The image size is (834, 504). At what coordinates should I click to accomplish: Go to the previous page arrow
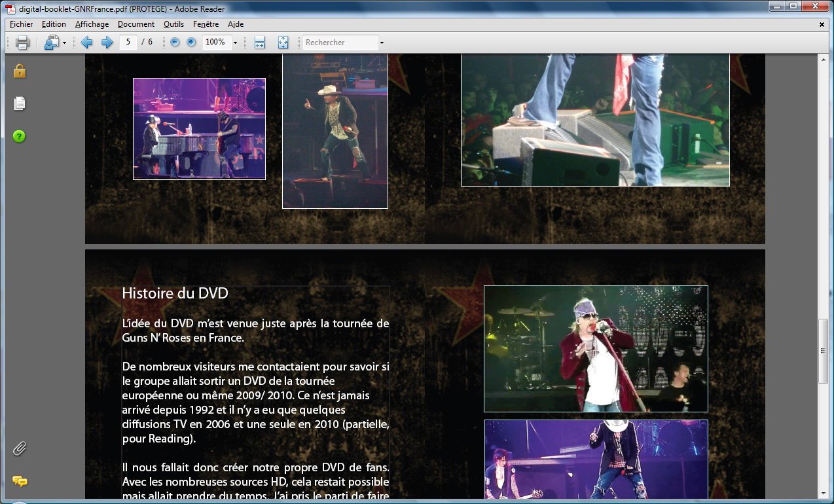pyautogui.click(x=86, y=43)
